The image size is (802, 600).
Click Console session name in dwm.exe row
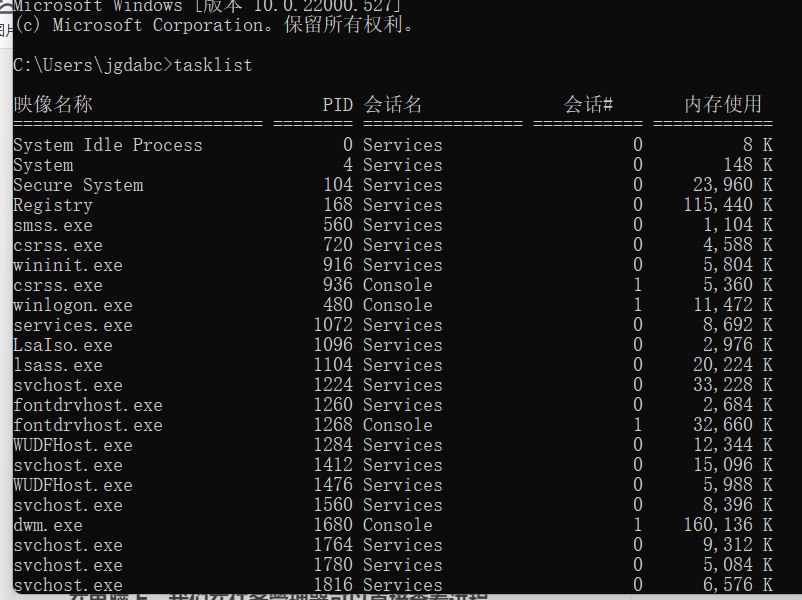click(x=398, y=525)
